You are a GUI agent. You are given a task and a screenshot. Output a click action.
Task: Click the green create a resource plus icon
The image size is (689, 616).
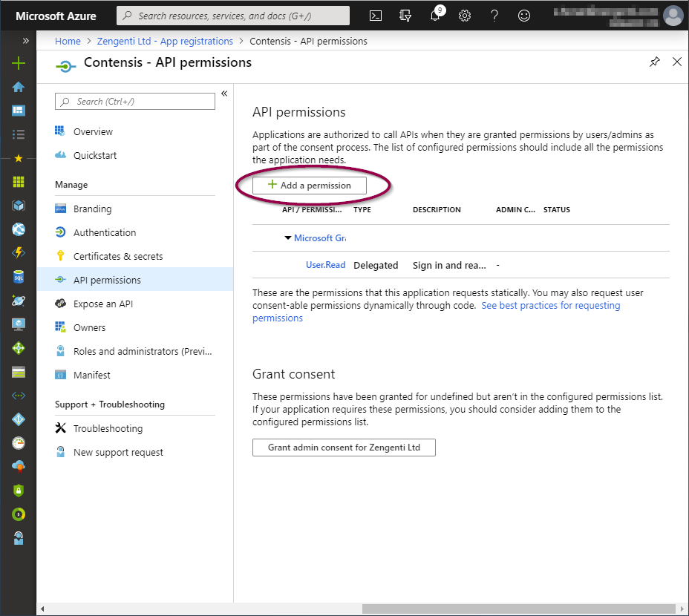click(x=19, y=63)
